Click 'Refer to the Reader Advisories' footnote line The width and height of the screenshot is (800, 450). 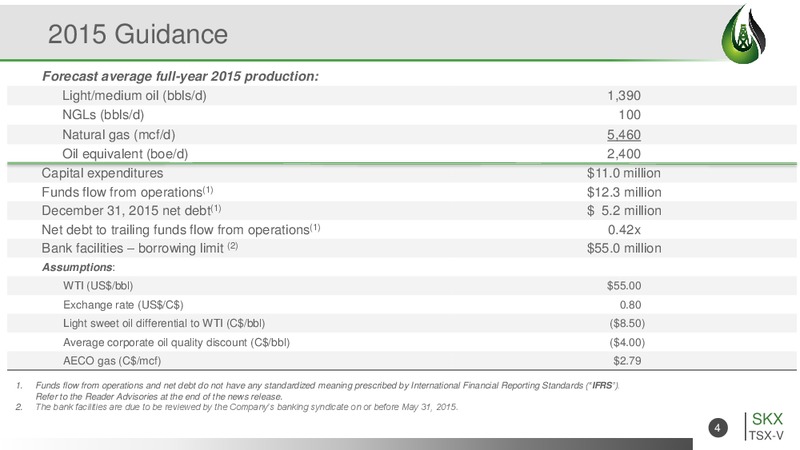click(x=159, y=396)
